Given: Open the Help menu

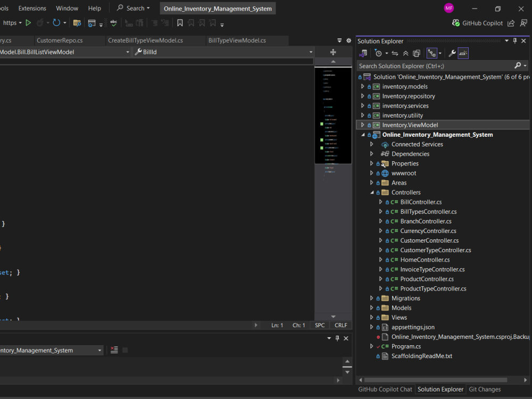Looking at the screenshot, I should [94, 8].
